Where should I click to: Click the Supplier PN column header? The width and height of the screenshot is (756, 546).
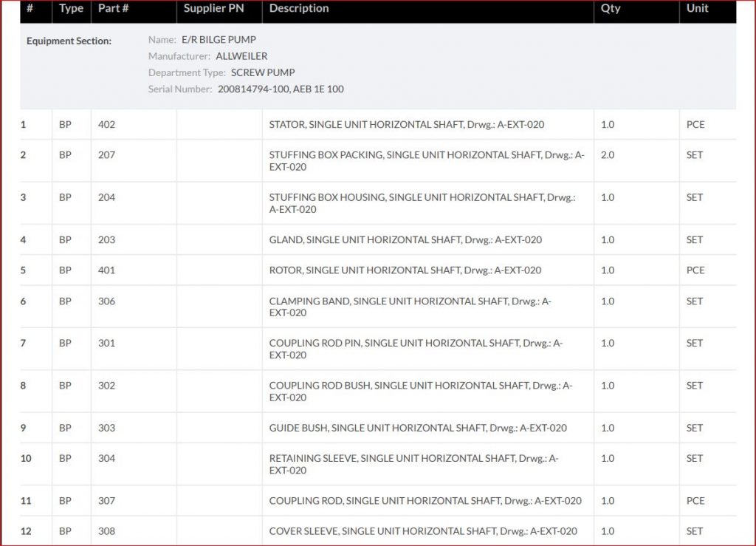tap(213, 9)
